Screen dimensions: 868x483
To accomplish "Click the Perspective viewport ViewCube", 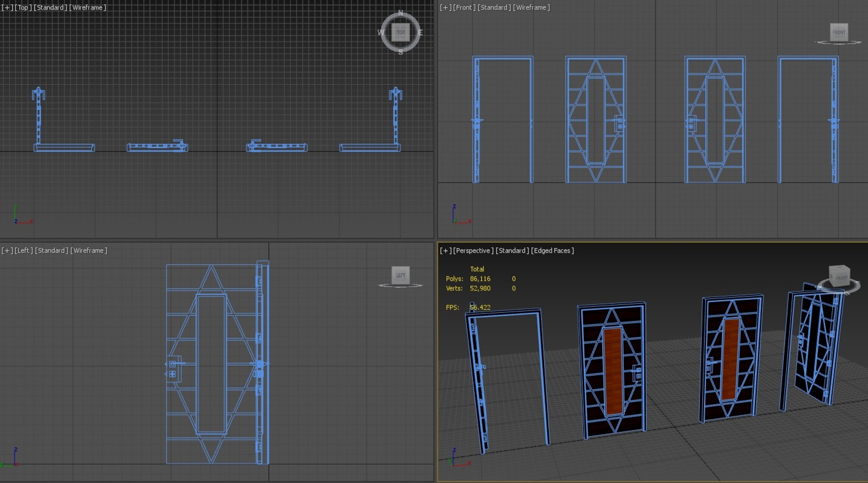I will coord(840,277).
